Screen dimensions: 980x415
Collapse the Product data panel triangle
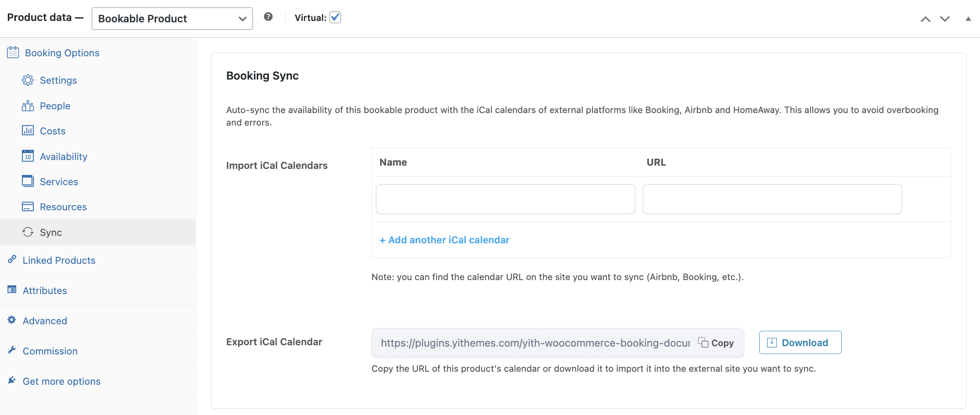pos(968,19)
